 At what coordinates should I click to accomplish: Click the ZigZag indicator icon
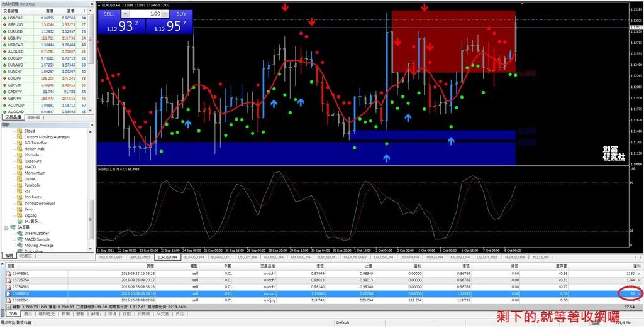coord(19,215)
